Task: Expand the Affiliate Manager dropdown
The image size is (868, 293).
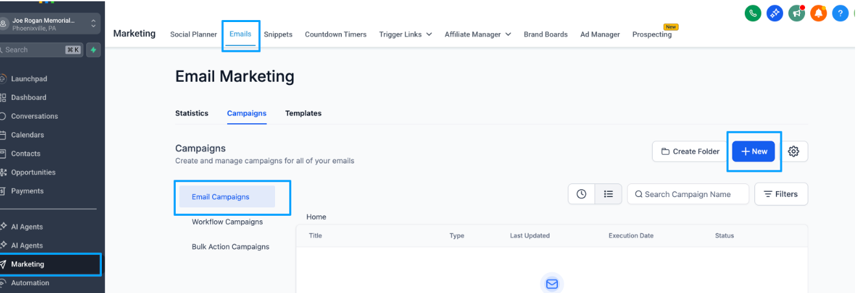Action: pyautogui.click(x=477, y=34)
